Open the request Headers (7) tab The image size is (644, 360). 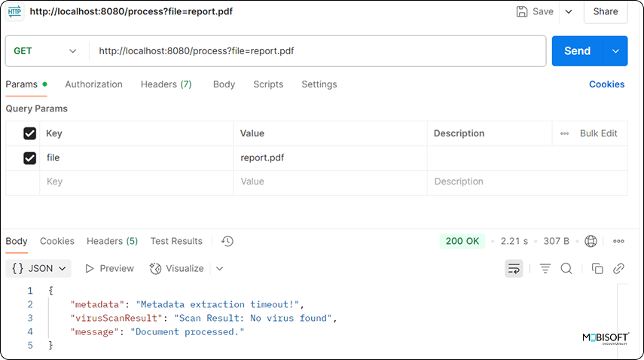(166, 84)
